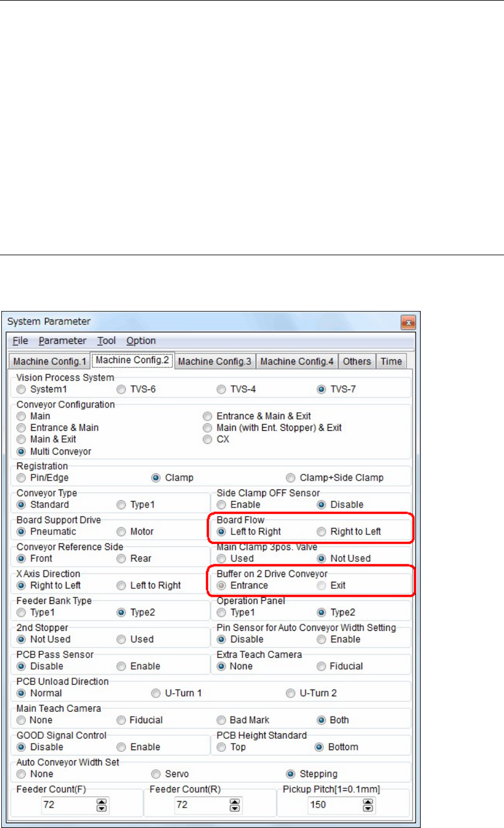Select the Machine Config.2 tab
Viewport: 504px width, 828px height.
tap(133, 360)
